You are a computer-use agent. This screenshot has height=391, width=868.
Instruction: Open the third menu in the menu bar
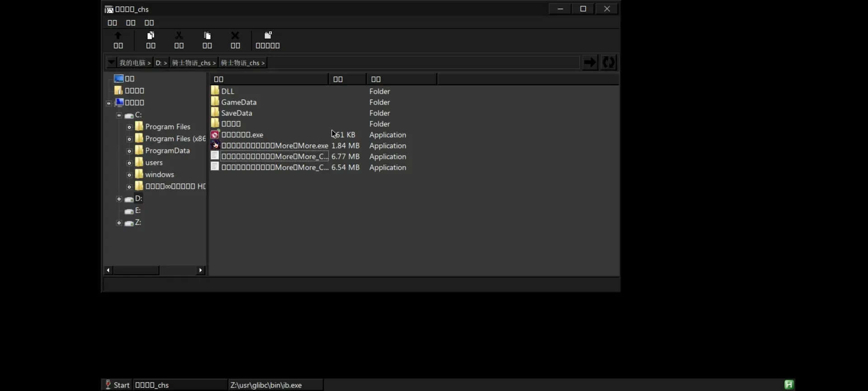pos(149,23)
